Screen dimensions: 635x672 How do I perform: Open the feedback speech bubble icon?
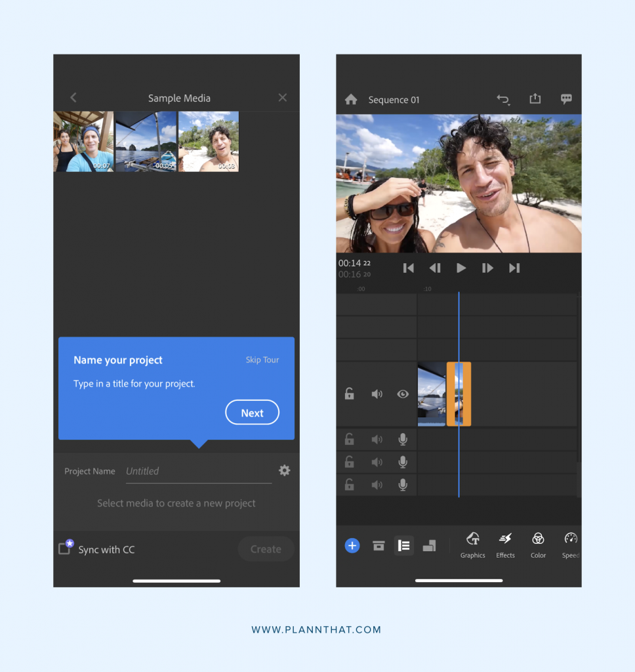(x=566, y=99)
